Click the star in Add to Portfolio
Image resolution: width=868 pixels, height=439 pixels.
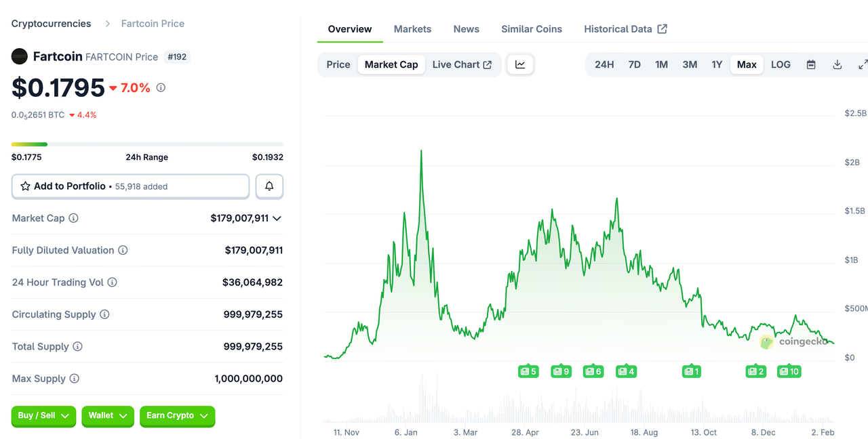pos(26,186)
